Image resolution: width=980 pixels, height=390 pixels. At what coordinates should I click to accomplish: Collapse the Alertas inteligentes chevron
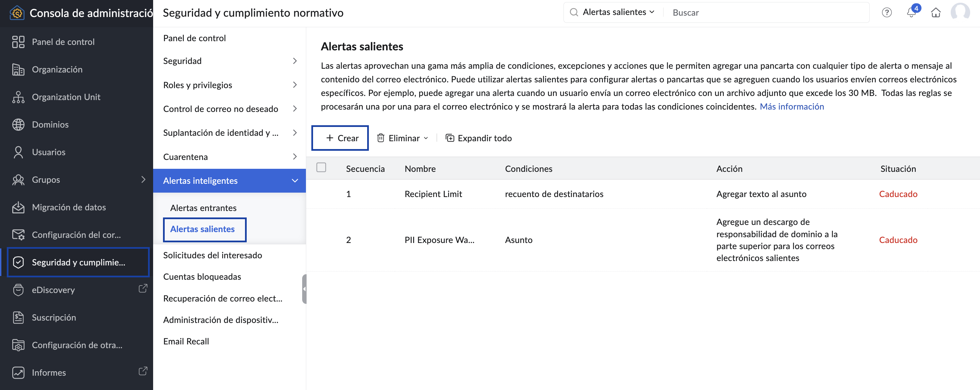295,181
